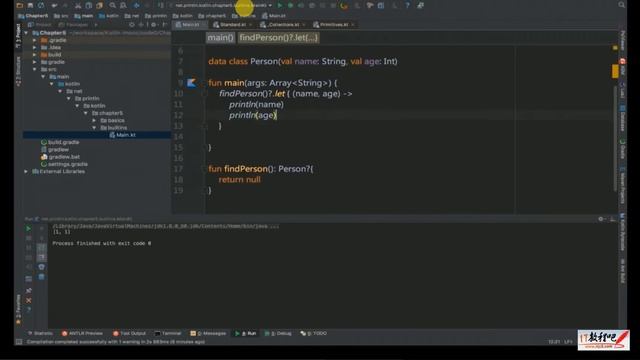Screen dimensions: 640x360
Task: Collapse the src folder
Action: pyautogui.click(x=35, y=69)
